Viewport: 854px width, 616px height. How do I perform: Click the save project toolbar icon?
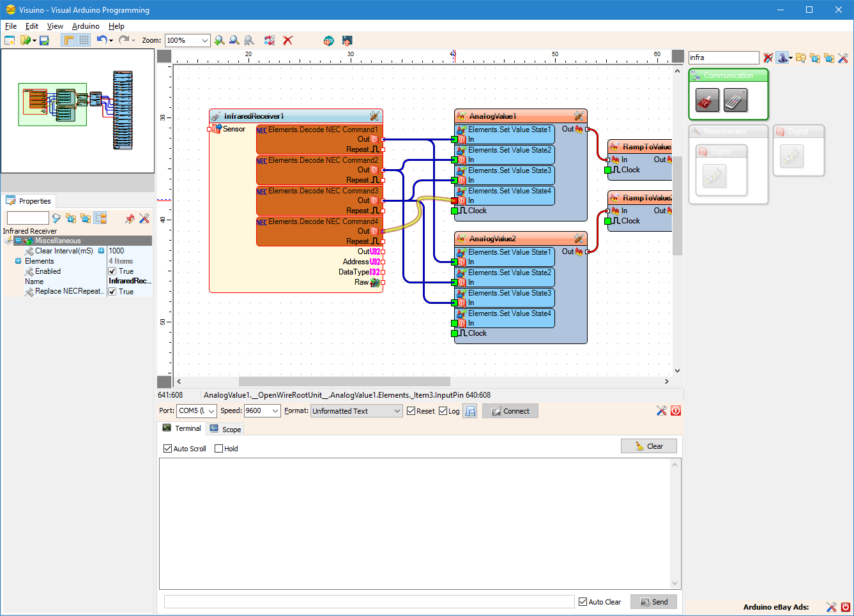coord(45,40)
